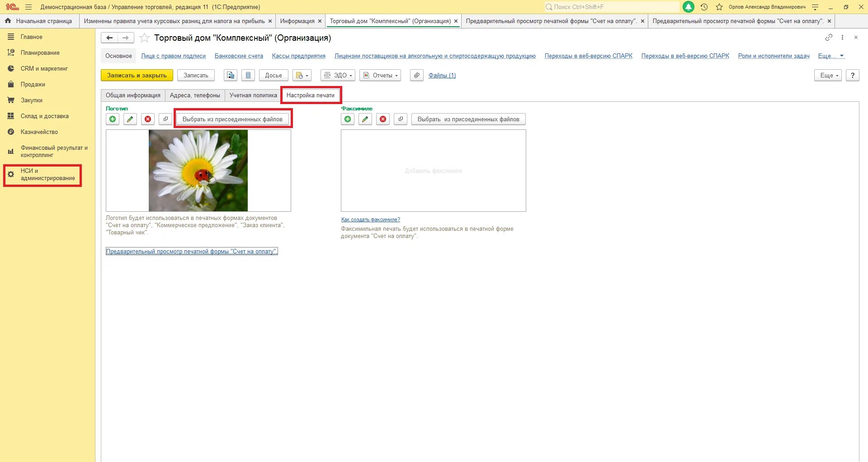Expand the create-based-on dropdown button

click(302, 75)
